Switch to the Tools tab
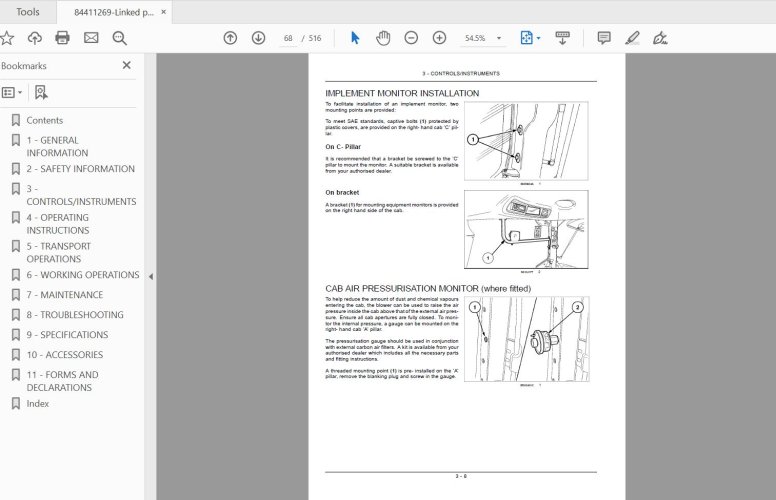Viewport: 776px width, 500px height. (x=28, y=12)
